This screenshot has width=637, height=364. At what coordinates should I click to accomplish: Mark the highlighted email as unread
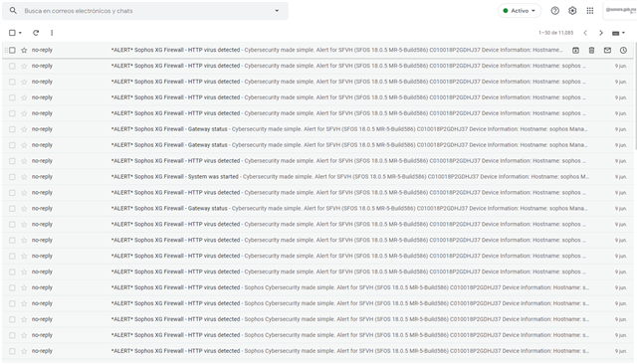[607, 50]
